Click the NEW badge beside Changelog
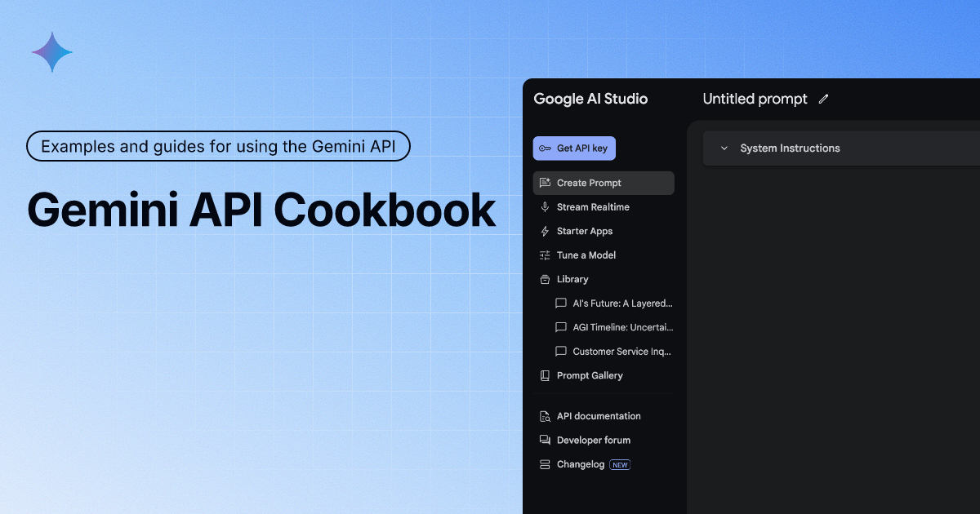This screenshot has width=980, height=514. point(619,464)
